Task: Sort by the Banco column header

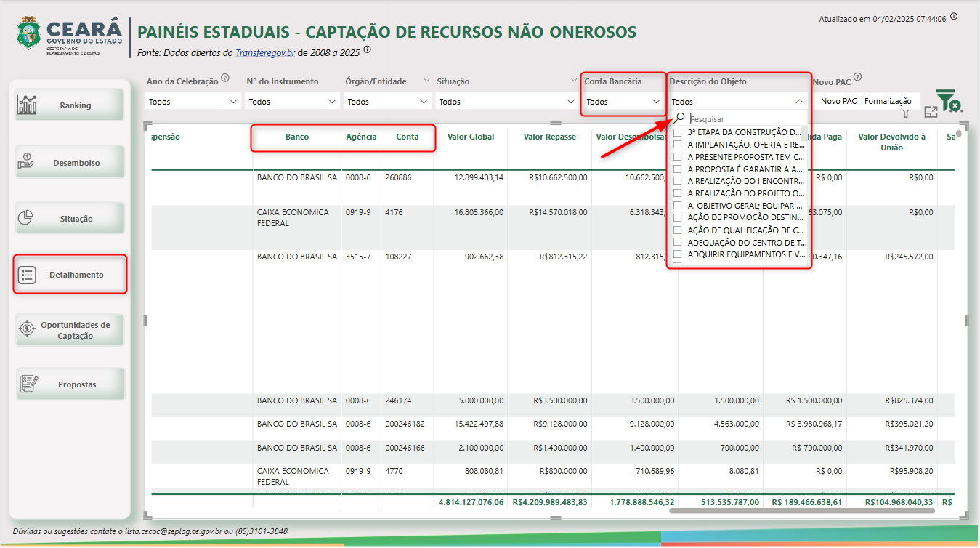Action: point(297,137)
